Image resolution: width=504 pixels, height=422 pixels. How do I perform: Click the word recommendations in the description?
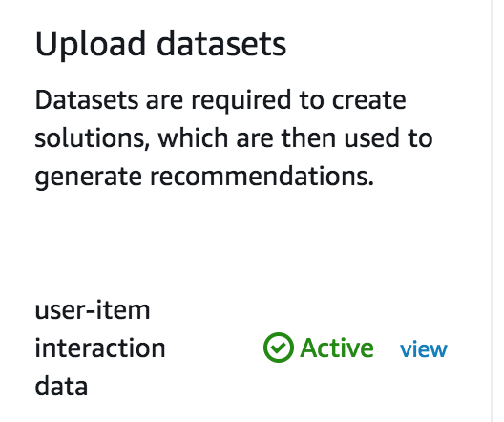[262, 176]
